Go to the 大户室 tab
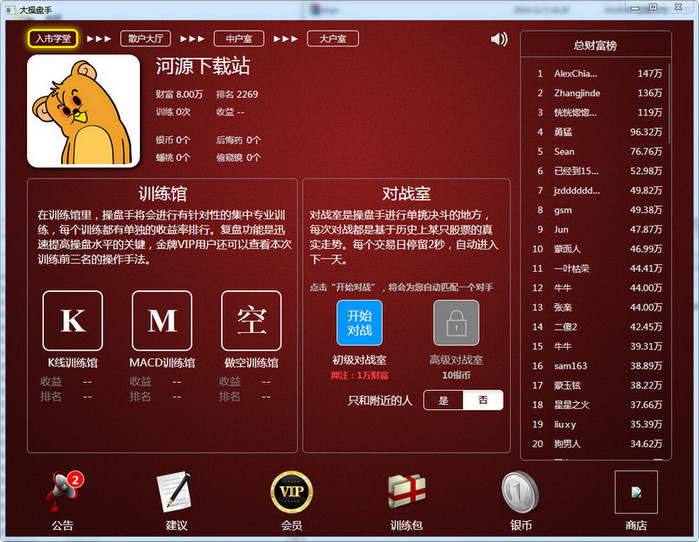 [x=332, y=39]
